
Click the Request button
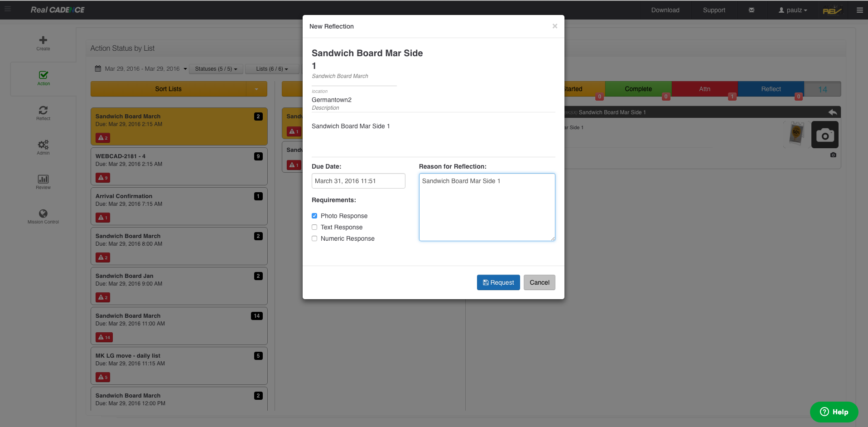498,282
